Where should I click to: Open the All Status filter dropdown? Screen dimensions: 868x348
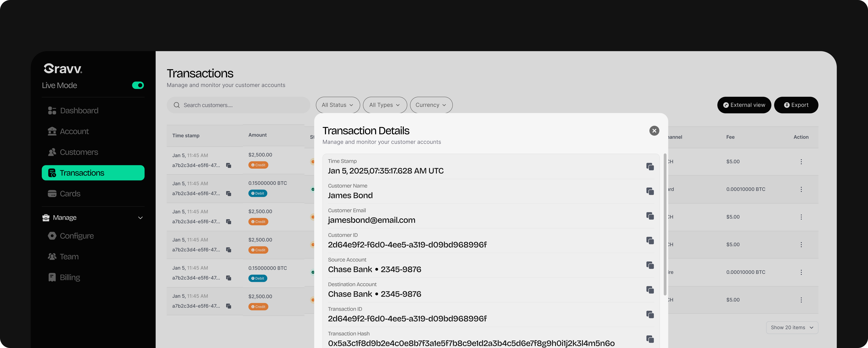(338, 105)
